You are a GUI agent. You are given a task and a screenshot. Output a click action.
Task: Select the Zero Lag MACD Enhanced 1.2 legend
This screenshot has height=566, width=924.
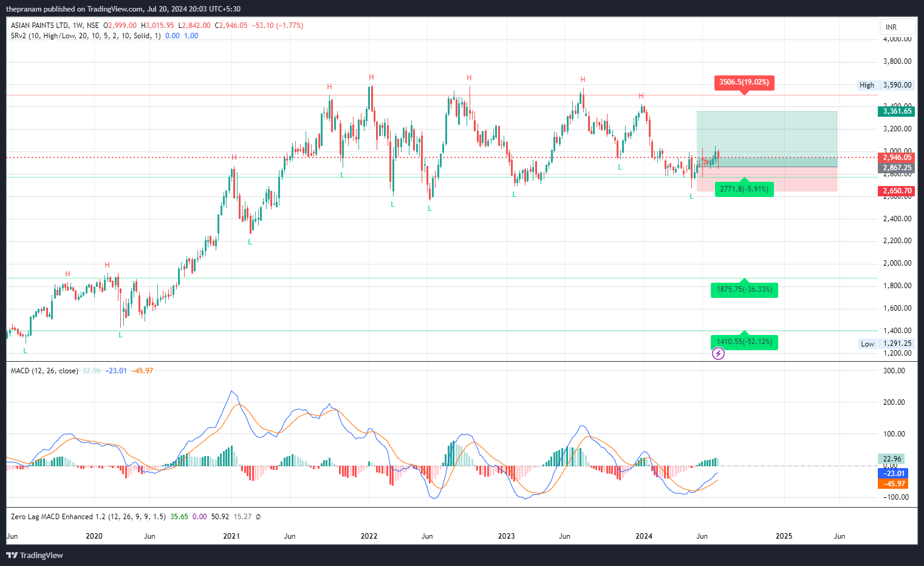[x=88, y=517]
